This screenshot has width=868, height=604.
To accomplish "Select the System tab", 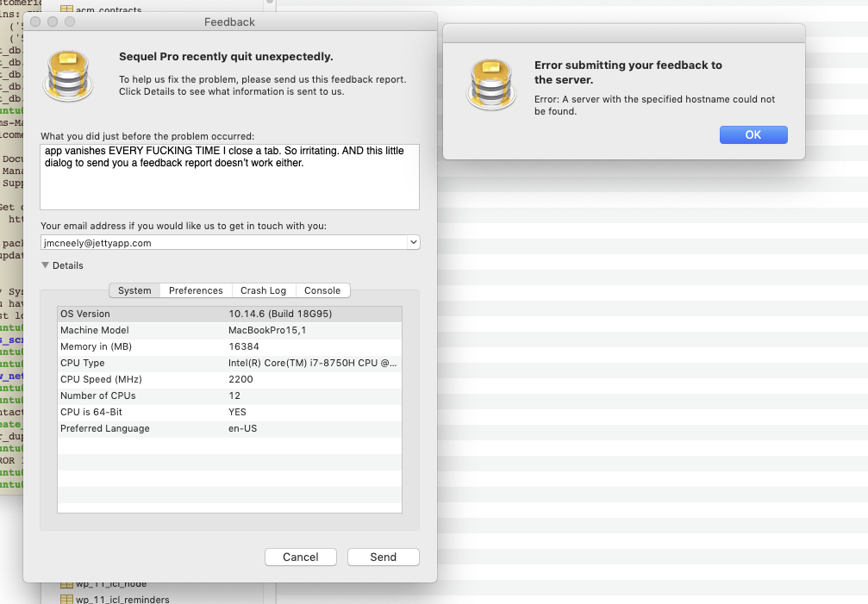I will click(x=134, y=290).
